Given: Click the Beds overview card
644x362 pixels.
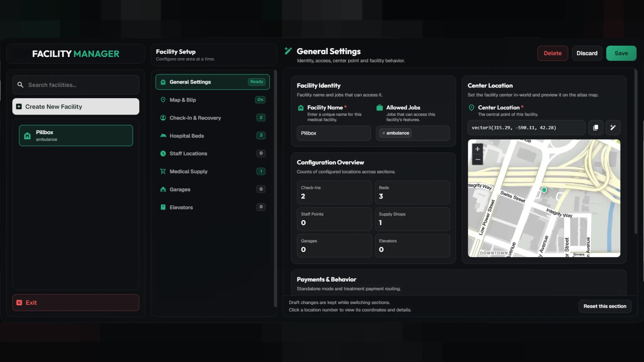Looking at the screenshot, I should point(412,193).
